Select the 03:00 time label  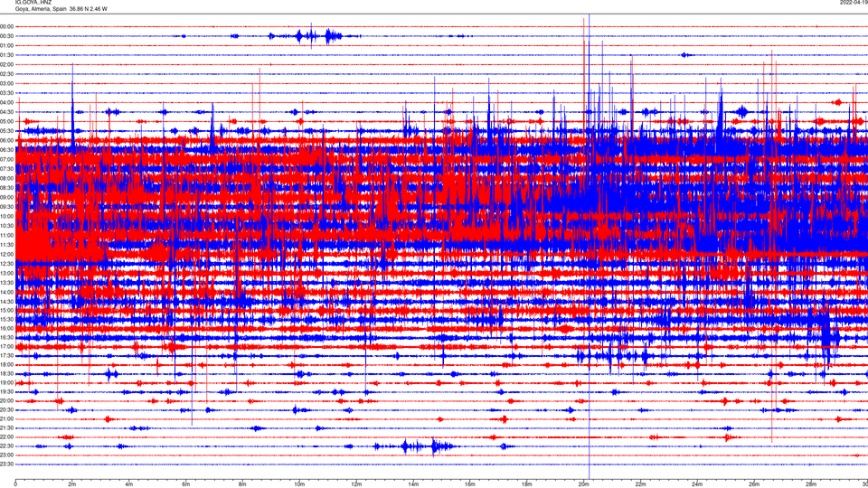click(6, 83)
